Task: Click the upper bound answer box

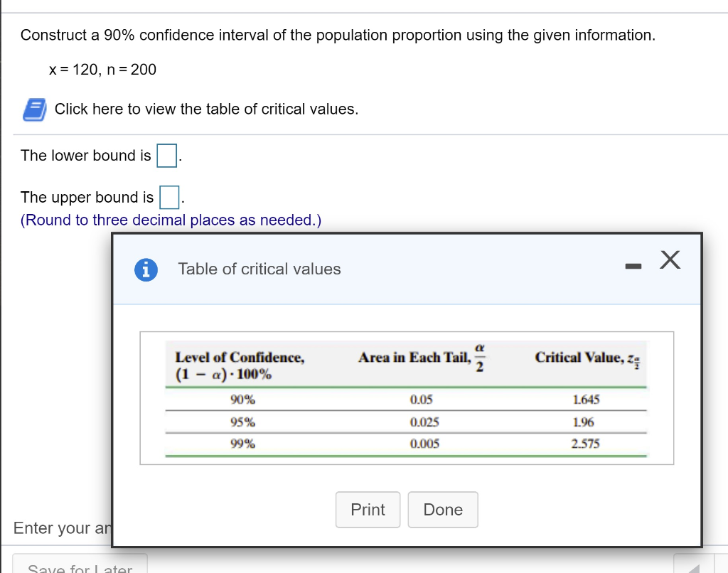Action: click(169, 198)
